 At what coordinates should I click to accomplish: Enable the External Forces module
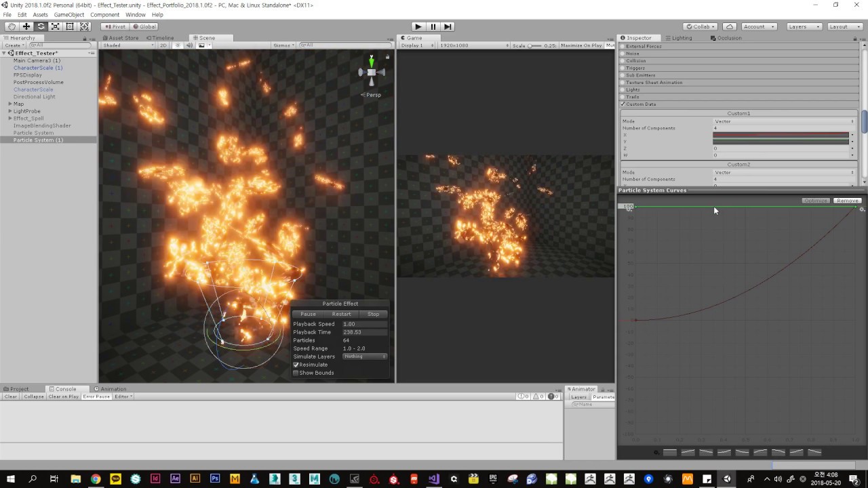point(623,46)
